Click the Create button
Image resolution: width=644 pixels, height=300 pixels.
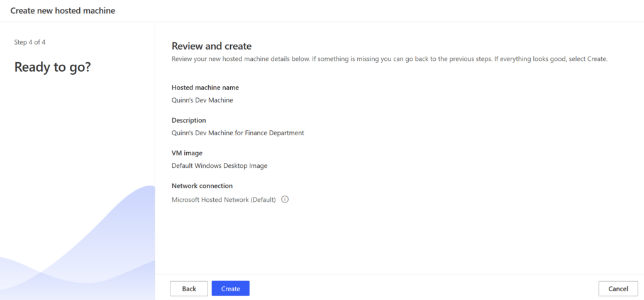[x=230, y=289]
